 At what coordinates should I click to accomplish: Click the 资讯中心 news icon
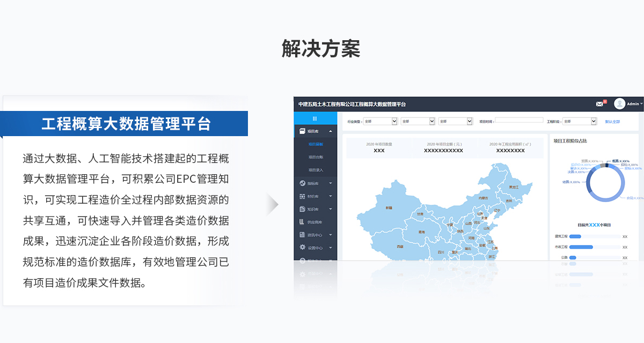pos(302,235)
